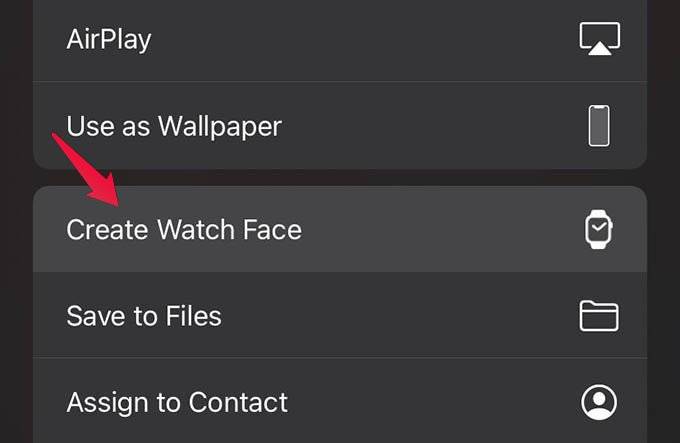
Task: Tap the gap between the two action groups
Action: point(340,177)
